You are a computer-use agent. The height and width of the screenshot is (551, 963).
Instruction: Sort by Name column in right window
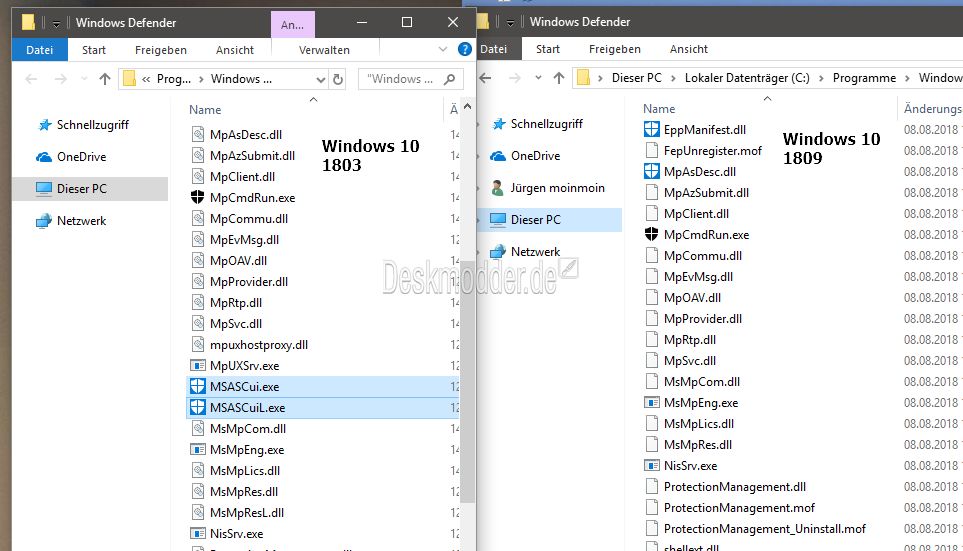[659, 109]
